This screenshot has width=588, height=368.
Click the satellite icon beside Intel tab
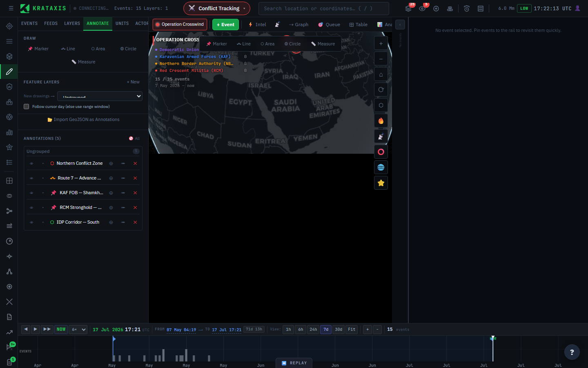point(277,25)
